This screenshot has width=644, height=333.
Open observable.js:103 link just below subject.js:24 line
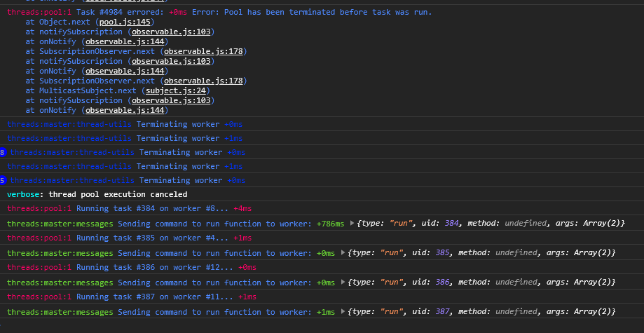tap(171, 100)
